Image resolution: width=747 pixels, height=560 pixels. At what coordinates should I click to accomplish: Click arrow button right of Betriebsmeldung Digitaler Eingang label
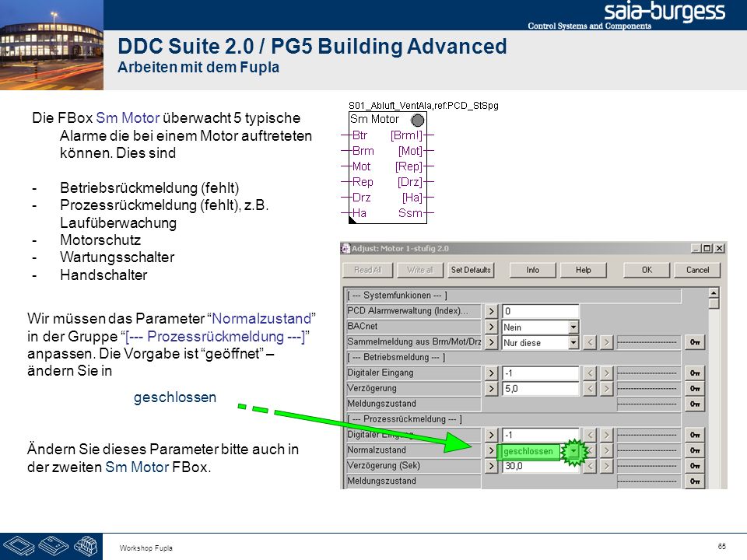[x=491, y=373]
